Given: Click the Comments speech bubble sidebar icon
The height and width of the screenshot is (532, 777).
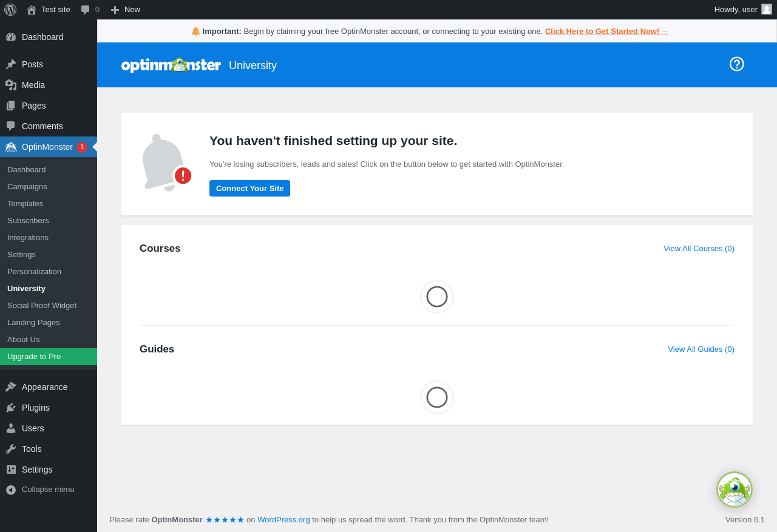Looking at the screenshot, I should click(11, 126).
